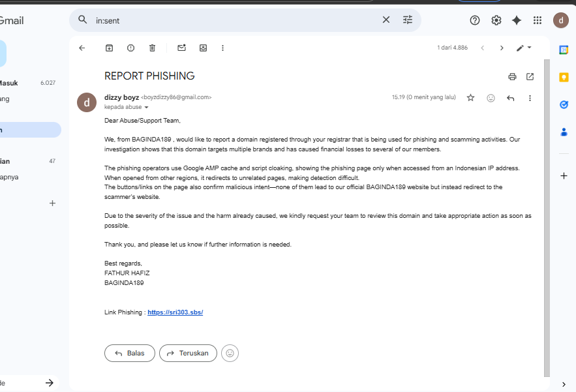Image resolution: width=576 pixels, height=392 pixels.
Task: Go back to the sent mail list
Action: pos(82,48)
